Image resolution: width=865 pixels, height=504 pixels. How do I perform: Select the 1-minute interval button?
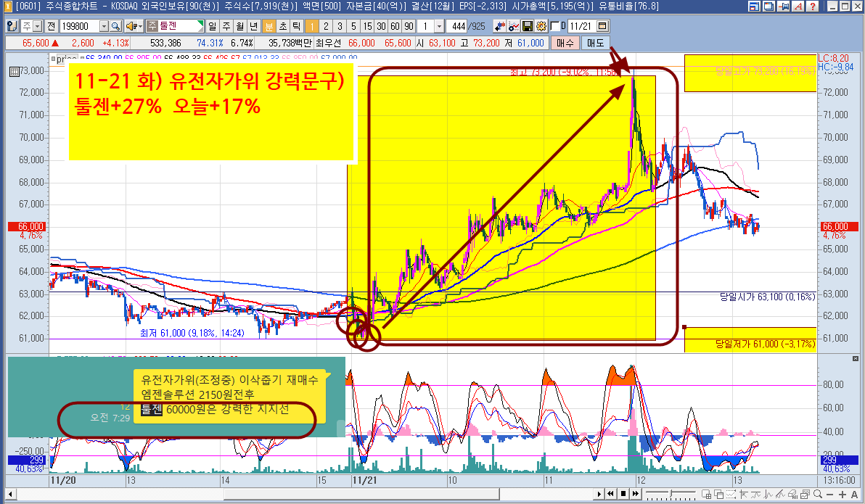click(x=311, y=26)
